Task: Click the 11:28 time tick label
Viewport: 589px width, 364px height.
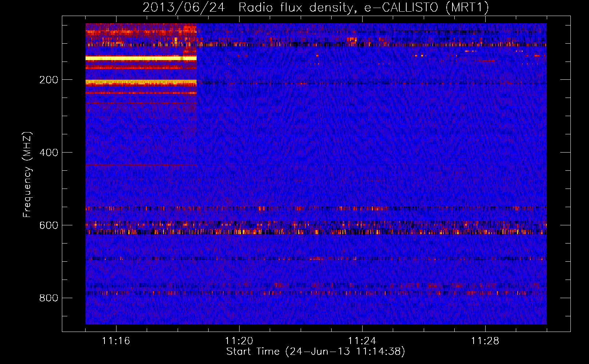Action: click(485, 341)
